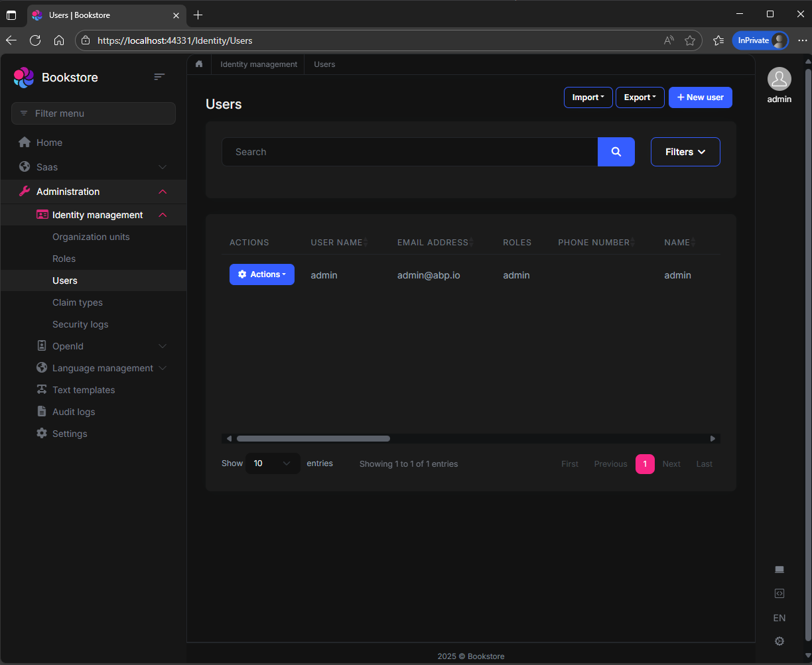
Task: Click the browser back arrow
Action: coord(11,40)
